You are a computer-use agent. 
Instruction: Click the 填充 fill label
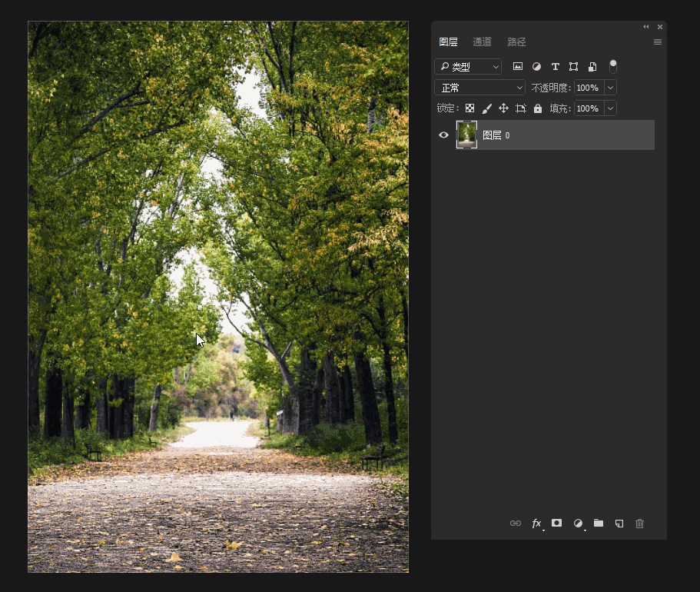pyautogui.click(x=560, y=108)
